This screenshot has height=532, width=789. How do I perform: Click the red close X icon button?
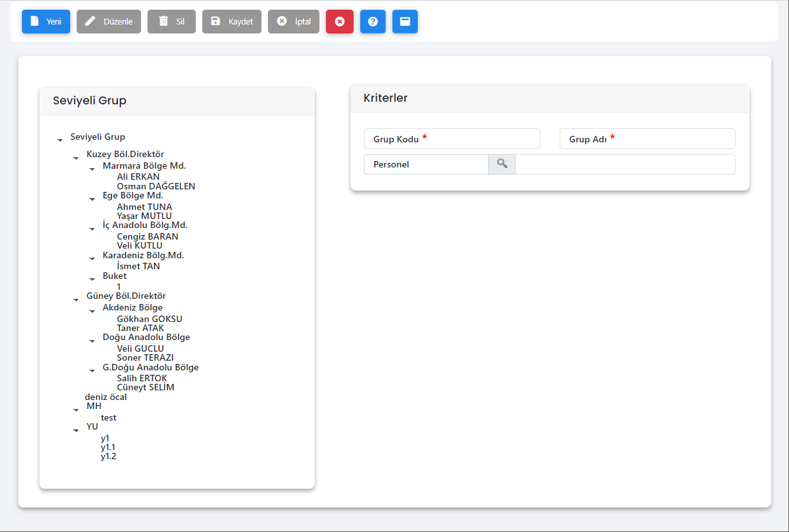click(x=339, y=21)
